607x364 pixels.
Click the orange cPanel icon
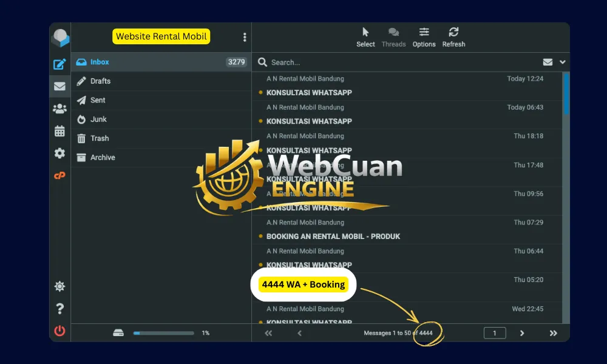tap(59, 175)
